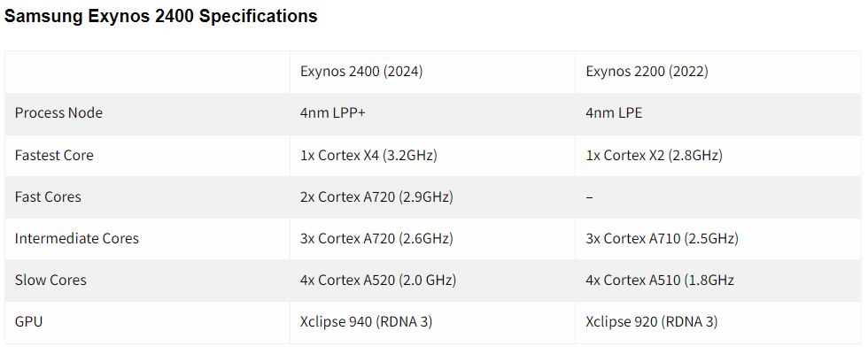This screenshot has width=868, height=354.
Task: Click the Process Node row label
Action: coord(58,113)
